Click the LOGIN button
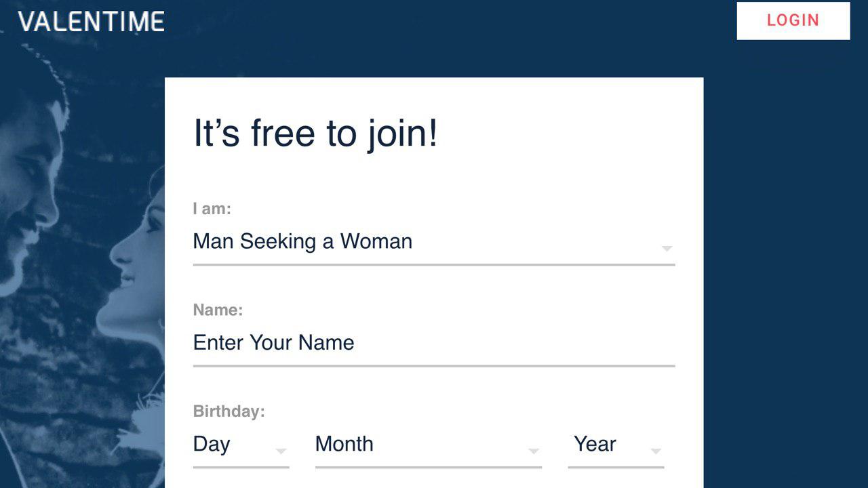 click(793, 20)
